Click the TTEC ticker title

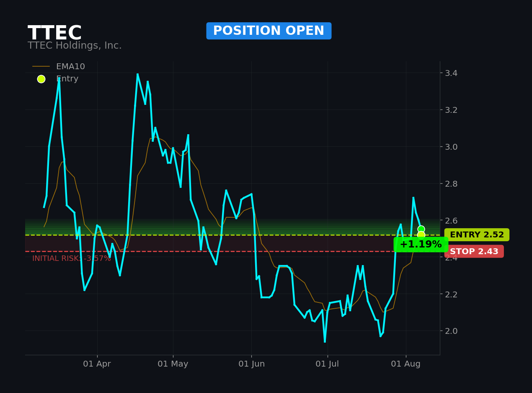coord(55,34)
